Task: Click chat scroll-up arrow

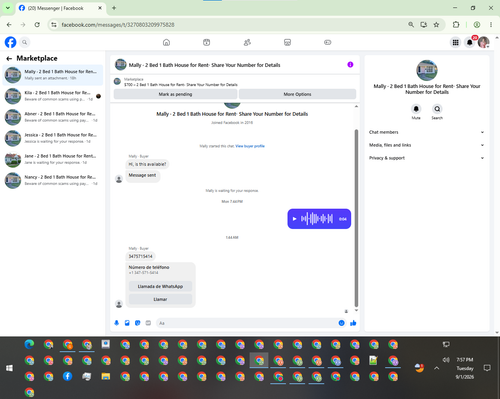Action: 356,106
